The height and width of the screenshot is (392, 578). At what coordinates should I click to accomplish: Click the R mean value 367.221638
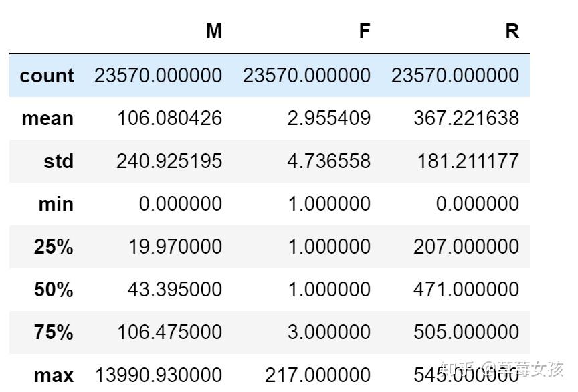point(466,118)
